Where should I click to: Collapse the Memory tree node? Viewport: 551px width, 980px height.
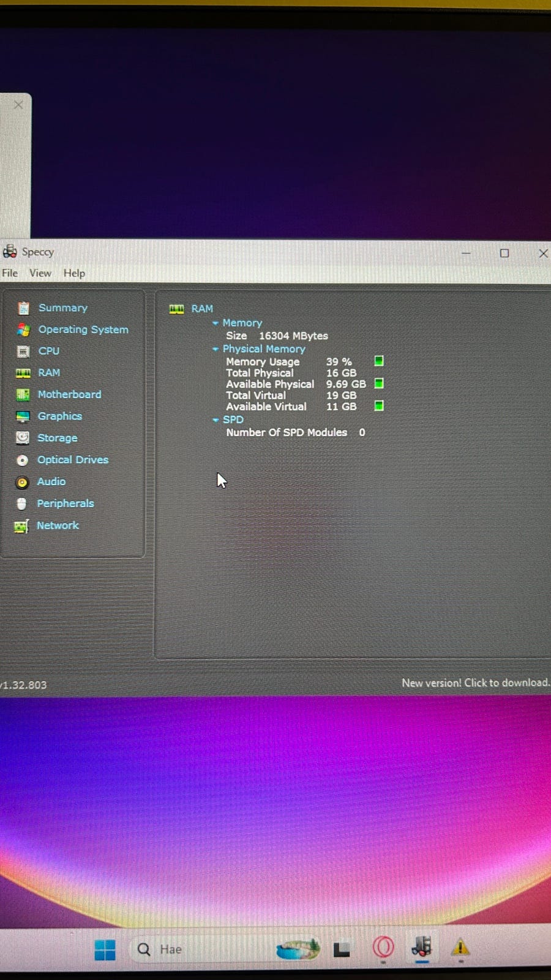pos(216,323)
